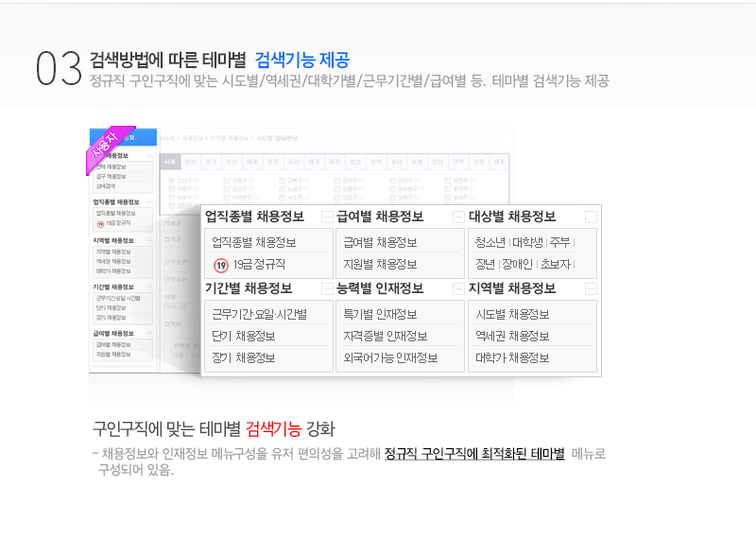This screenshot has height=539, width=756.
Task: Switch to the 경기 region tab
Action: (x=211, y=162)
